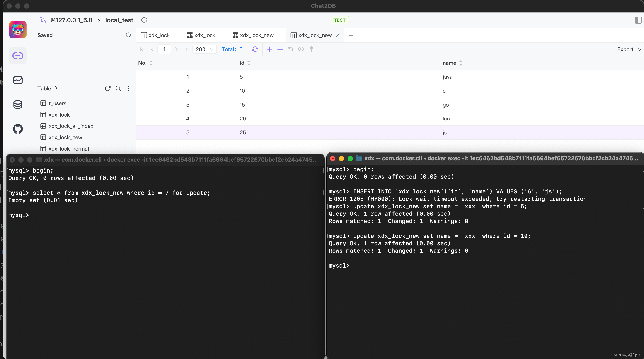
Task: Click the local_test breadcrumb
Action: pos(119,20)
